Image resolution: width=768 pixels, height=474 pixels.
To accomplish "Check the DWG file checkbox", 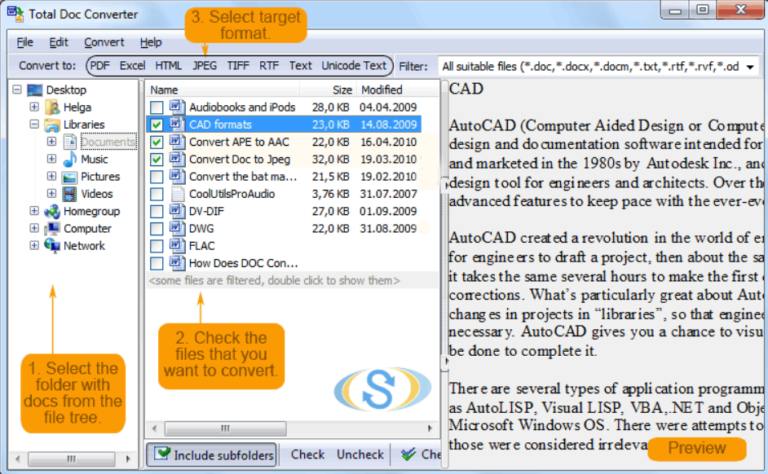I will (x=157, y=229).
